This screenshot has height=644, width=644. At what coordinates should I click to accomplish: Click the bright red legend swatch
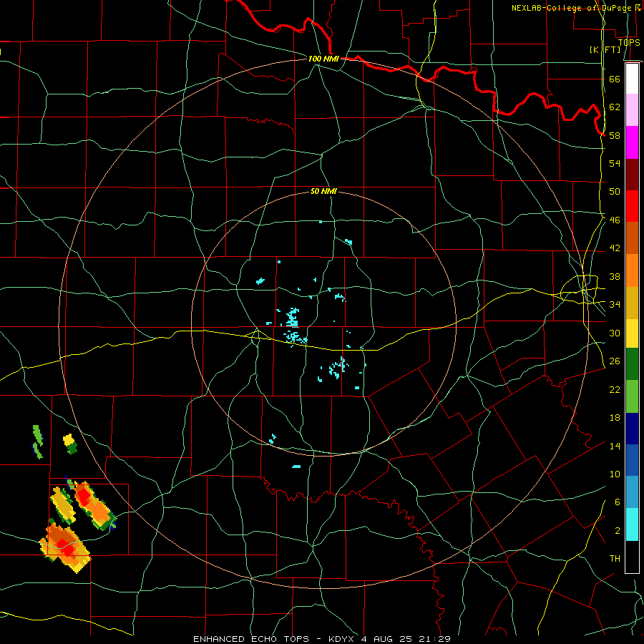(x=632, y=206)
